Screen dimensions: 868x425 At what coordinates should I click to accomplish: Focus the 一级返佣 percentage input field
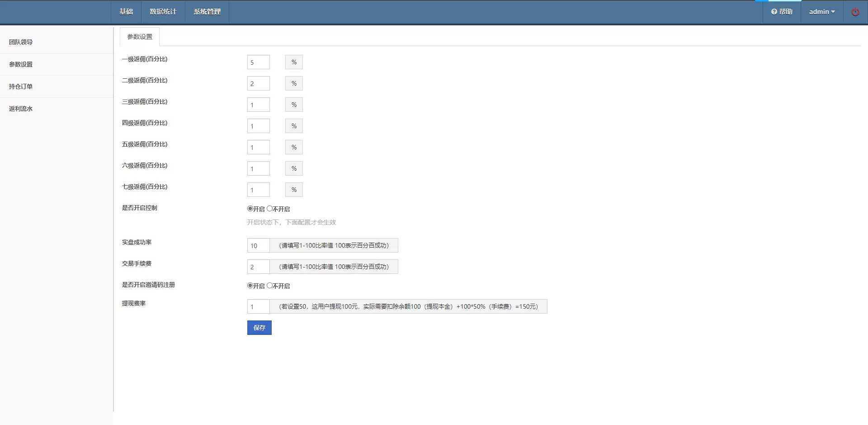tap(258, 62)
